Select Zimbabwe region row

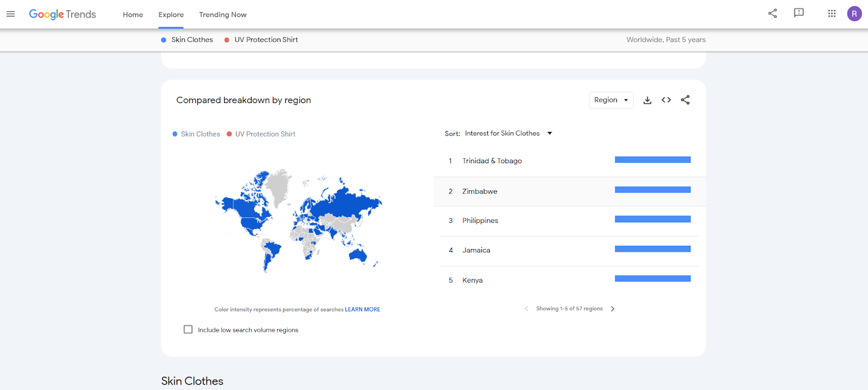tap(570, 191)
